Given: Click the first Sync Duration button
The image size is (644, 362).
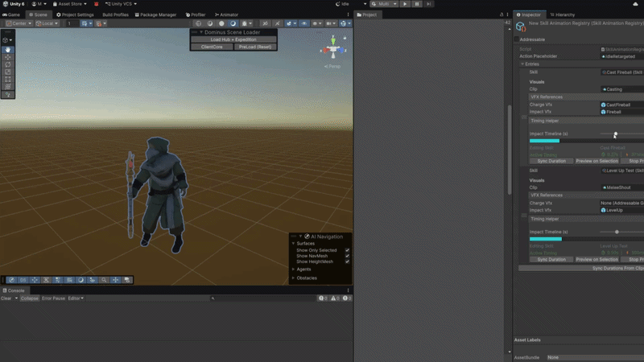Looking at the screenshot, I should click(551, 161).
